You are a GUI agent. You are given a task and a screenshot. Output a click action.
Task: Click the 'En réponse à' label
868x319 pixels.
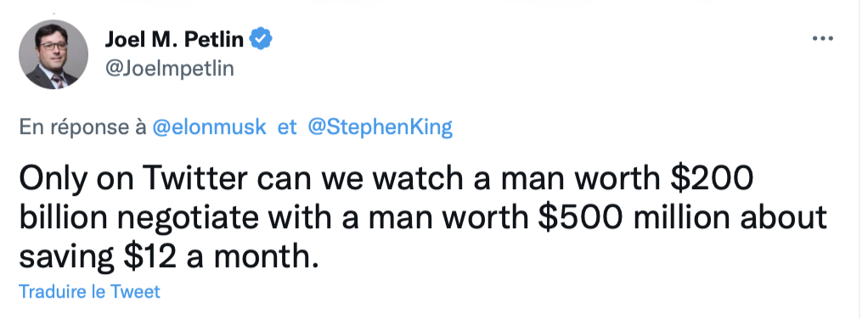point(82,128)
